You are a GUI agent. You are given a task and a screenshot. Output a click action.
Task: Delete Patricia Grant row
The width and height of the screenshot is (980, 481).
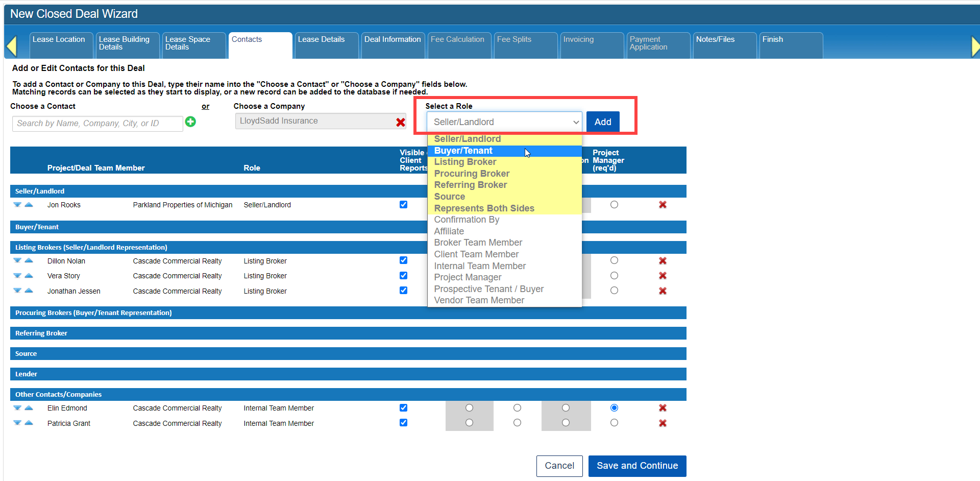point(663,423)
